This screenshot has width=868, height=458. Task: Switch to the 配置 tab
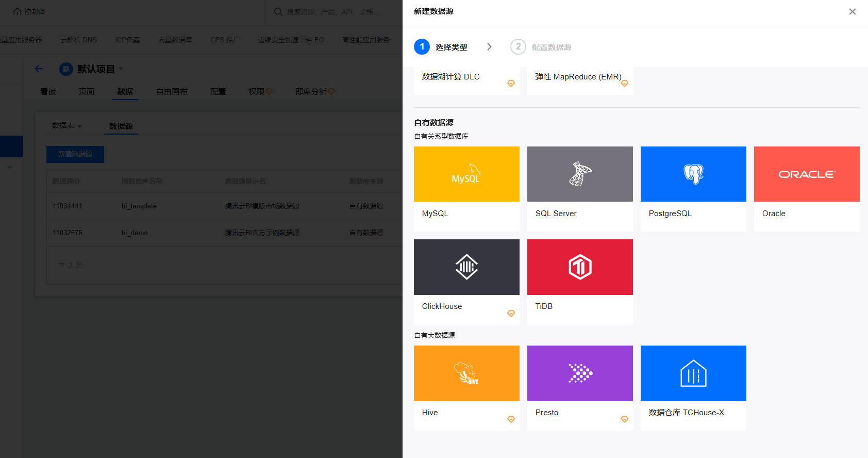(x=218, y=91)
